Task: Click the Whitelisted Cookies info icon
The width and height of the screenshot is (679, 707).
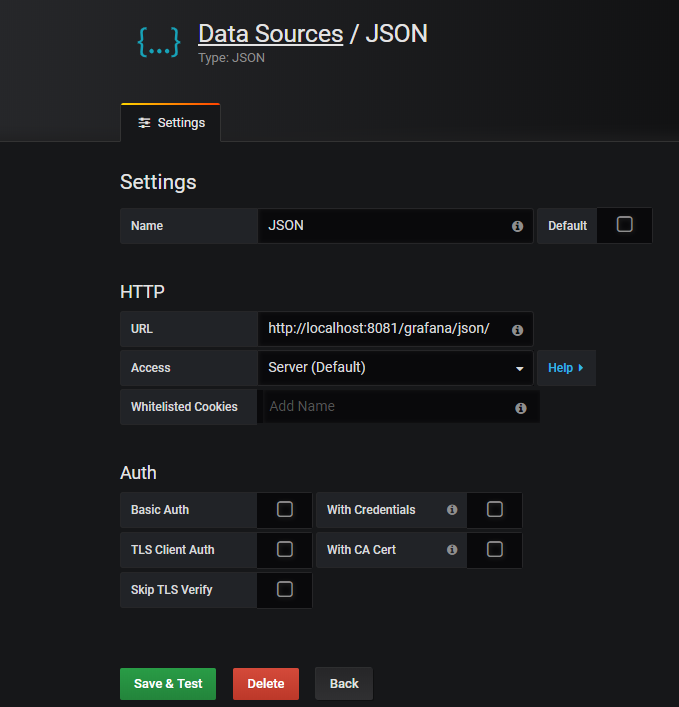Action: point(521,408)
